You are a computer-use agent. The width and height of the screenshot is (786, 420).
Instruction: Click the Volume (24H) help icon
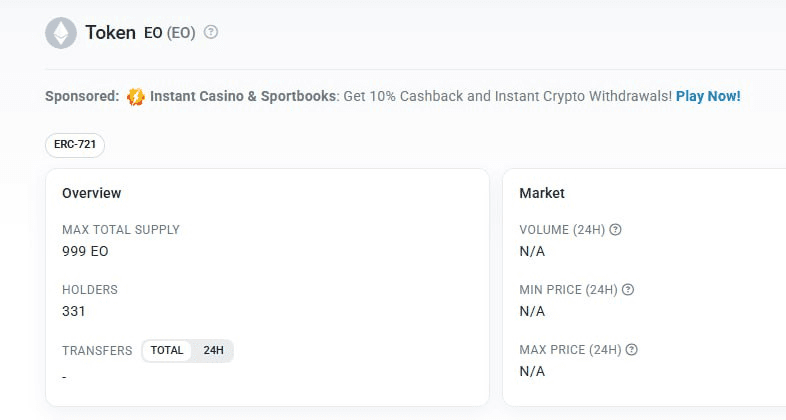(616, 229)
